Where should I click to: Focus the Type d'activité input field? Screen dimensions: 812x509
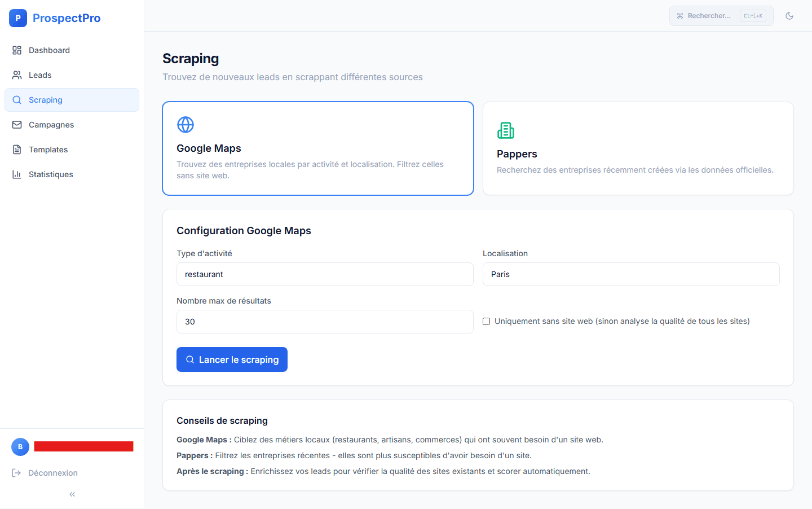coord(325,274)
